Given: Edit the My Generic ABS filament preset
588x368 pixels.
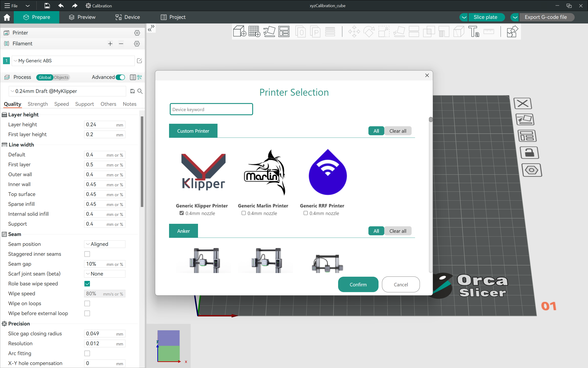Looking at the screenshot, I should click(x=139, y=60).
